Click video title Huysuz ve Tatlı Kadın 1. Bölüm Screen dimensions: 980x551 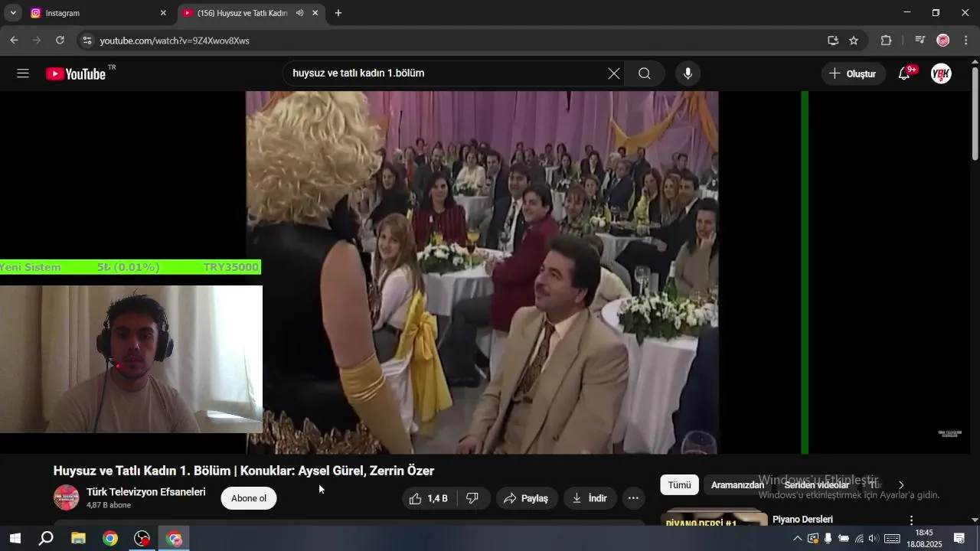click(243, 471)
